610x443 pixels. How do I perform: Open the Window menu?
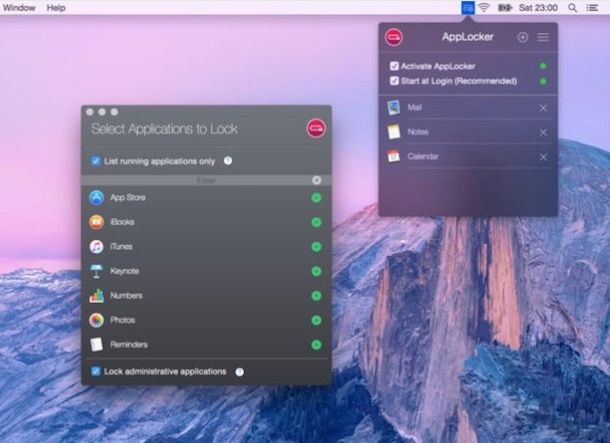[x=19, y=8]
